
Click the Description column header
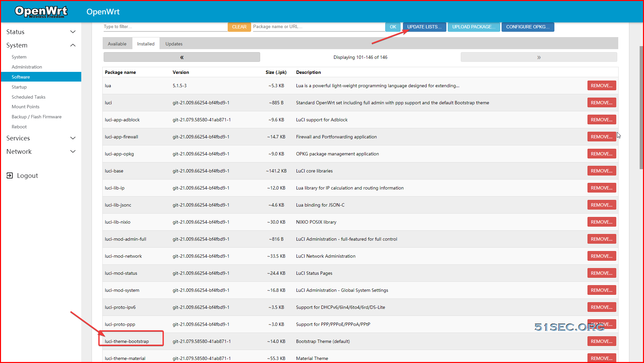pos(308,72)
